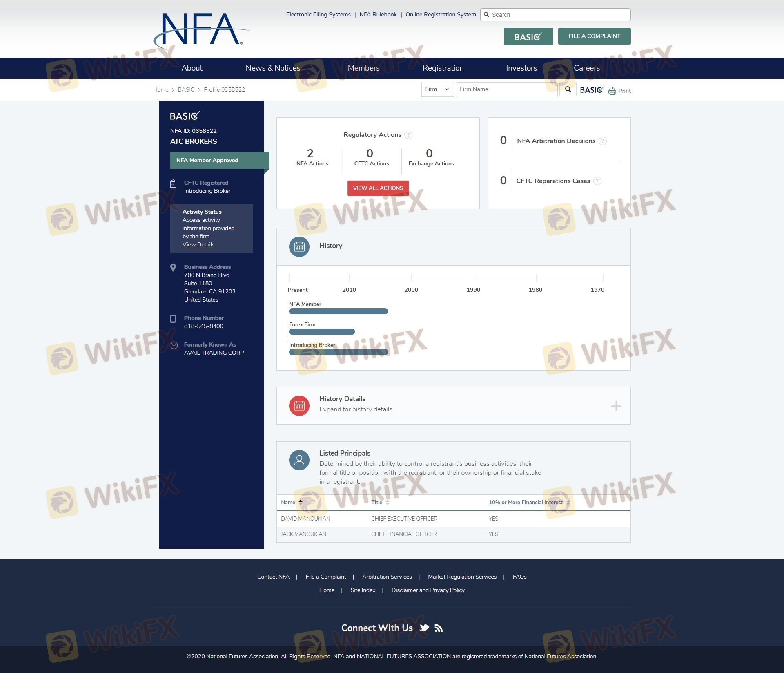Open the Twitter bird icon
This screenshot has height=673, width=784.
pos(424,628)
